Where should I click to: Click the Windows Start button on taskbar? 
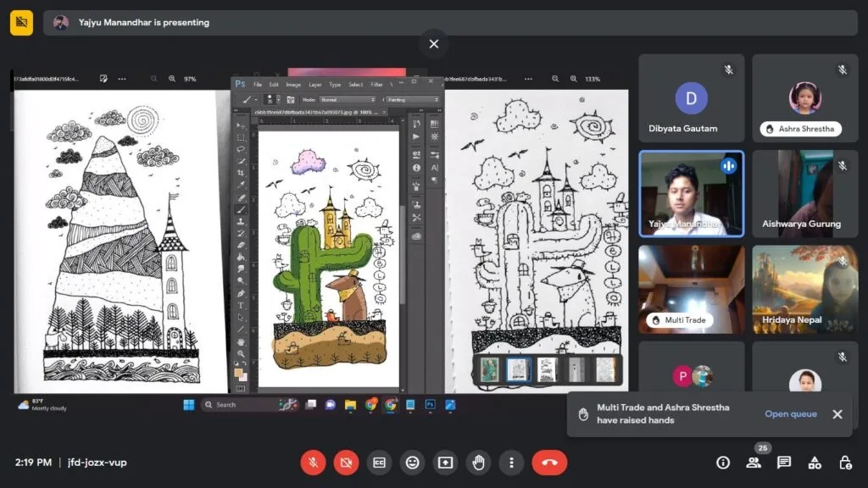tap(189, 405)
